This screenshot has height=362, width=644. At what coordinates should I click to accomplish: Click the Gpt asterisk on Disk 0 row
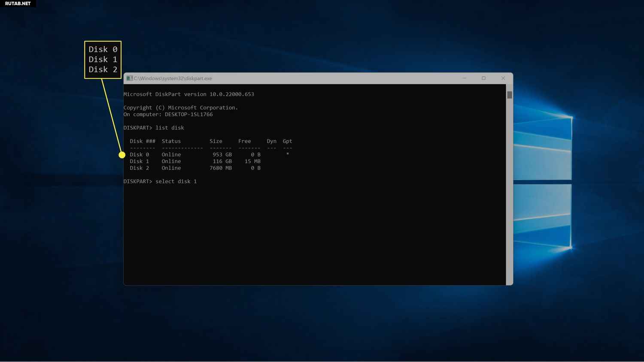[x=288, y=154]
